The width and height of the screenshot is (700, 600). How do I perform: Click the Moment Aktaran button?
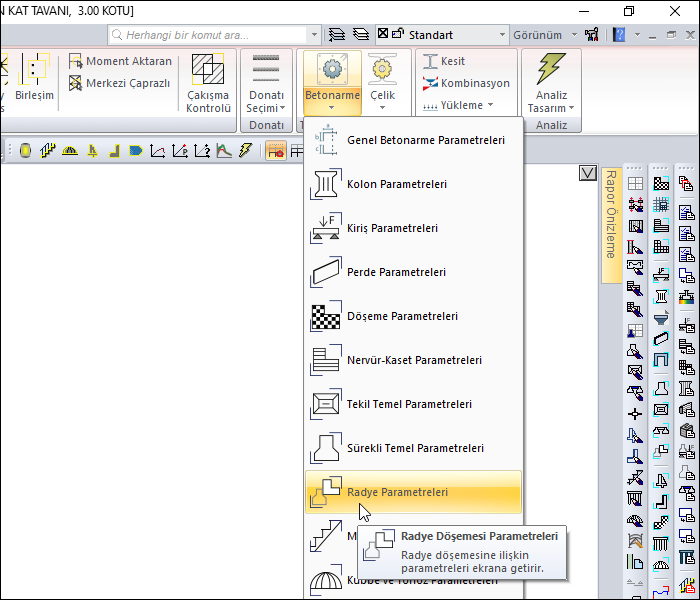(119, 61)
